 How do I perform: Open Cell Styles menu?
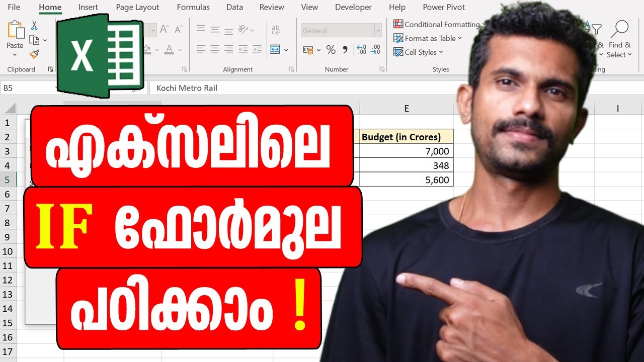418,52
